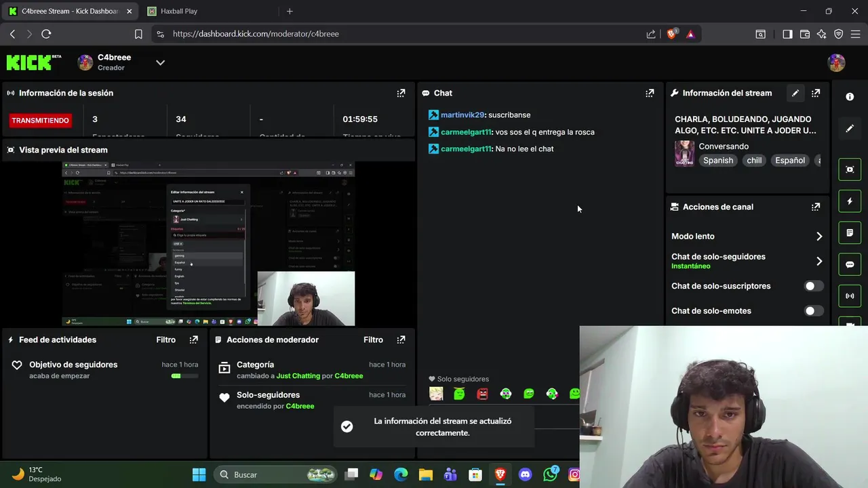Open Windows Start menu
The height and width of the screenshot is (488, 868).
click(x=199, y=474)
